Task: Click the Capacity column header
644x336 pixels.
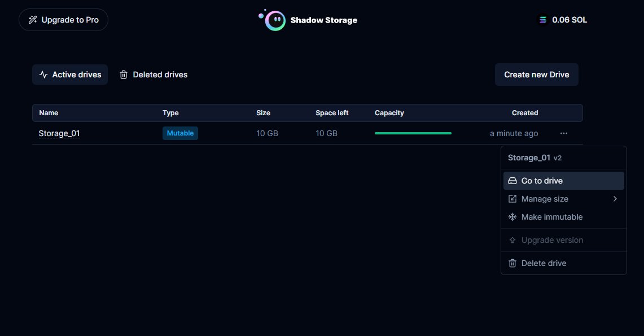Action: (x=389, y=113)
